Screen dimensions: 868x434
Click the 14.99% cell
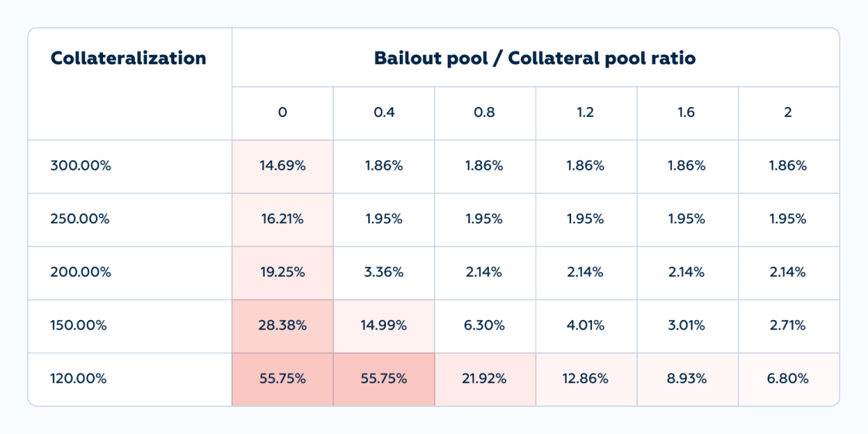point(384,326)
